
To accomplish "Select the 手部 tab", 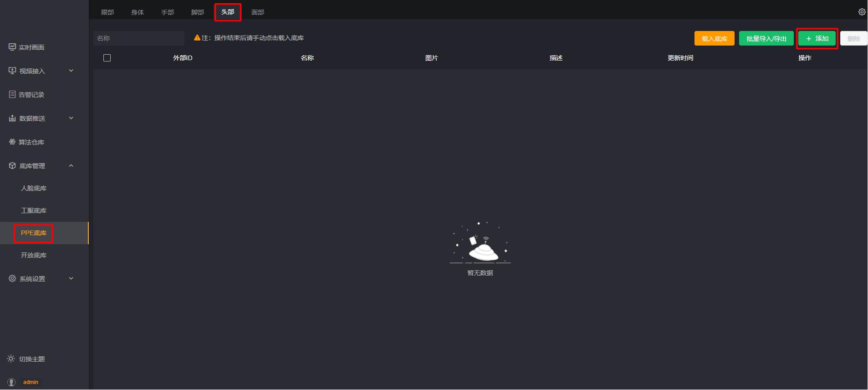I will (x=168, y=12).
